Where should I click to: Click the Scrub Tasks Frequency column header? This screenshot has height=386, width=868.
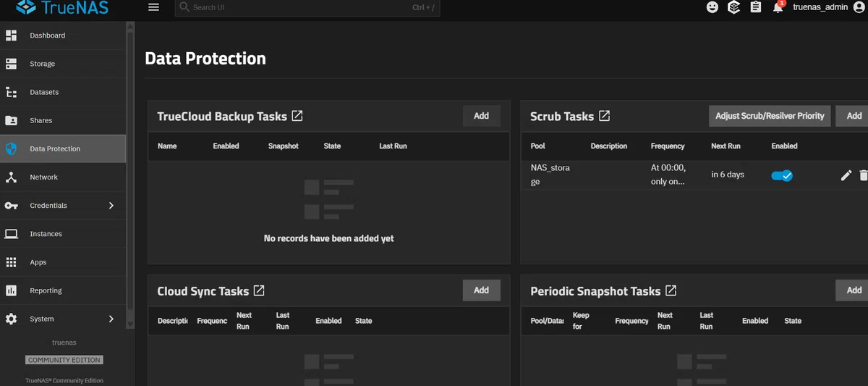tap(668, 146)
